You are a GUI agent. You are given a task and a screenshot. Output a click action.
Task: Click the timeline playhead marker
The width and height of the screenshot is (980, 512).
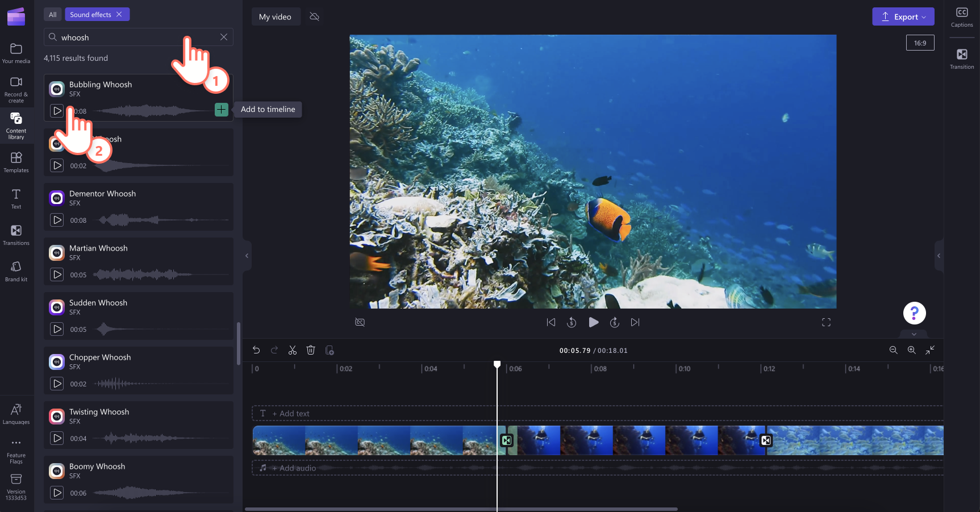pyautogui.click(x=497, y=364)
